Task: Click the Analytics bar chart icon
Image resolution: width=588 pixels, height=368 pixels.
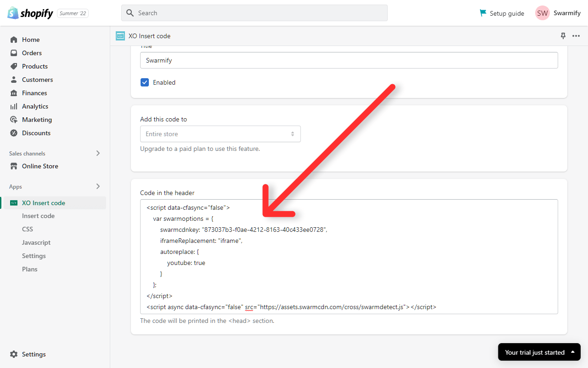Action: (14, 106)
